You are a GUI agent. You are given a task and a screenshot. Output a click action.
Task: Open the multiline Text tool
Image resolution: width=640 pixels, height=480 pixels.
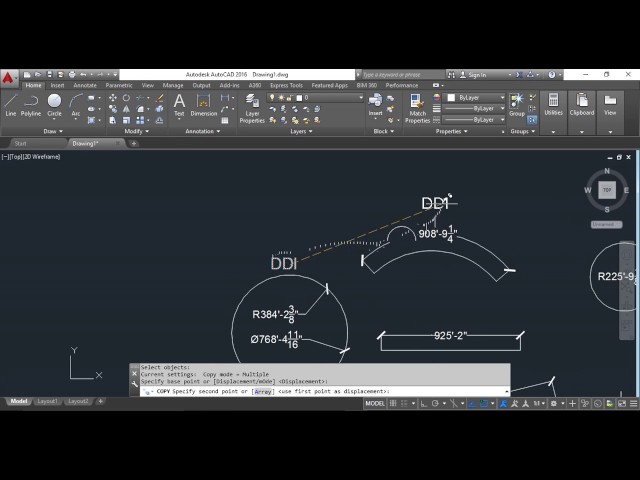[179, 105]
